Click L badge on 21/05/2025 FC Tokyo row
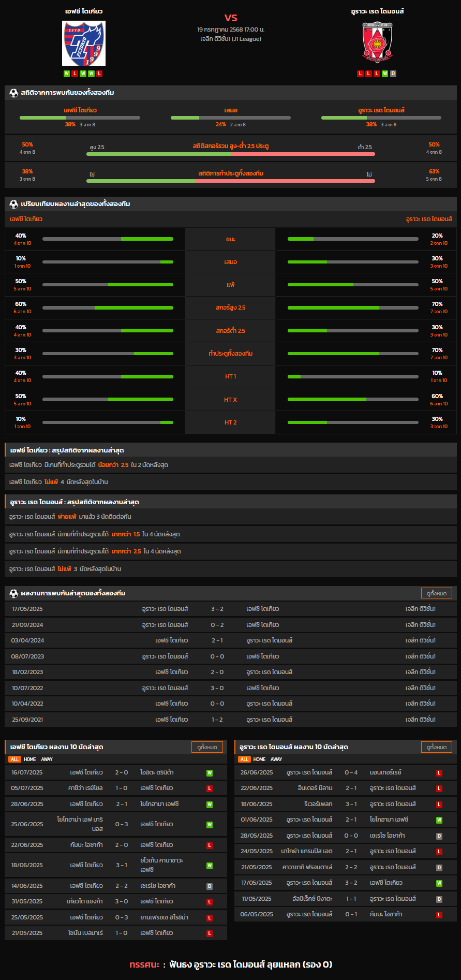This screenshot has height=980, width=461. (210, 933)
